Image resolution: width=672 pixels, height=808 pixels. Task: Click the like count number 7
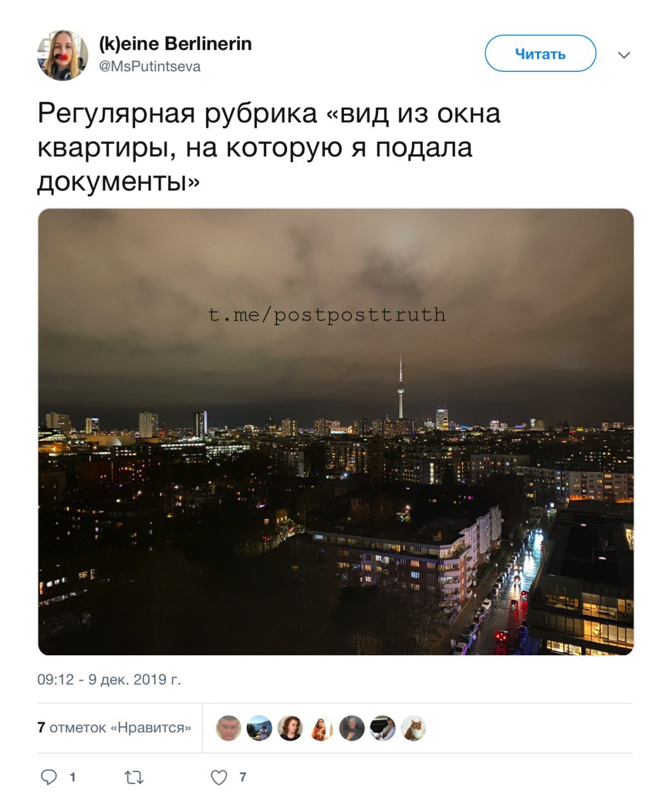pyautogui.click(x=243, y=777)
